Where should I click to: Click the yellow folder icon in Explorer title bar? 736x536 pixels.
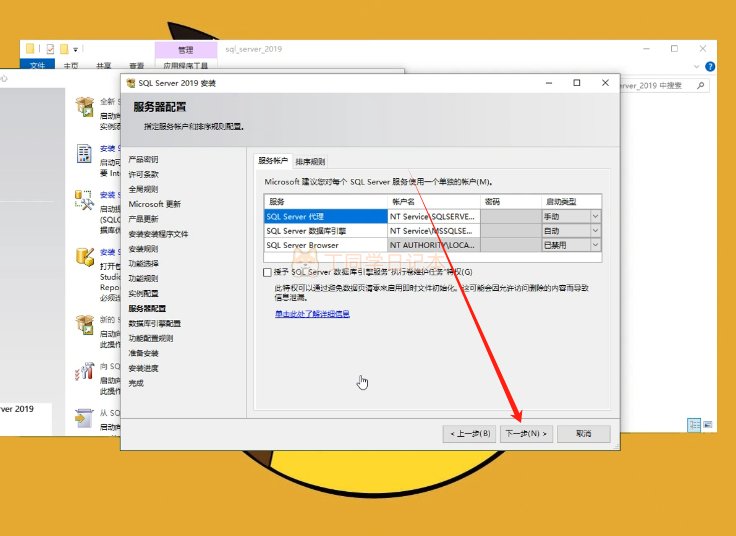tap(30, 48)
